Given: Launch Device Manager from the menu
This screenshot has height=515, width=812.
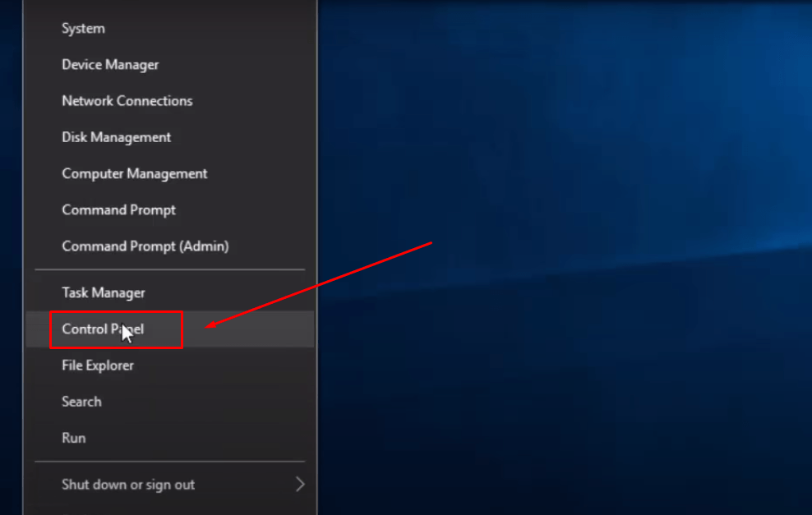Looking at the screenshot, I should (170, 65).
